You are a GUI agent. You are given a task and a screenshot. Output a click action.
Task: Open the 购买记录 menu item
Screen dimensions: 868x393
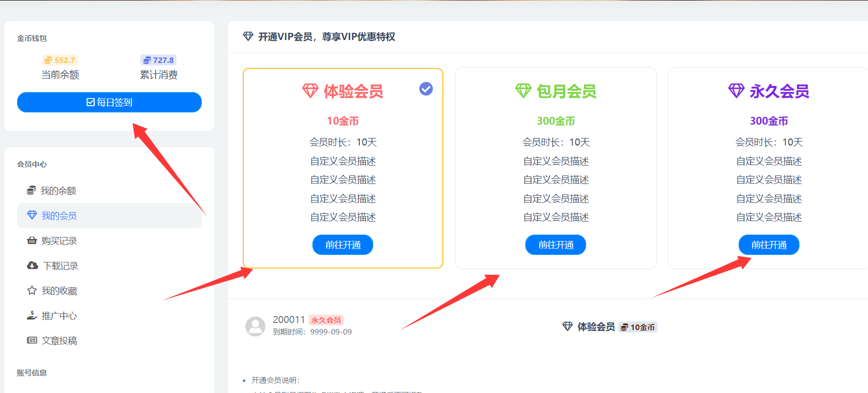point(59,240)
